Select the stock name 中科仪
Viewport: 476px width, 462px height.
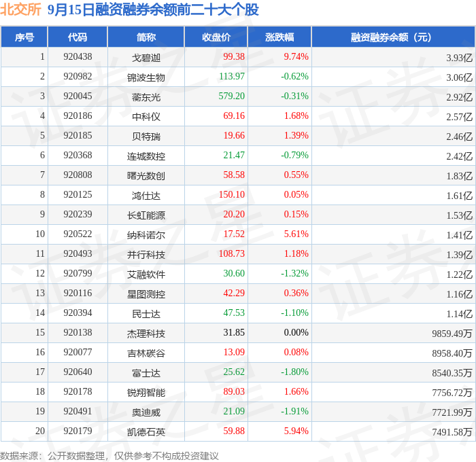point(146,117)
